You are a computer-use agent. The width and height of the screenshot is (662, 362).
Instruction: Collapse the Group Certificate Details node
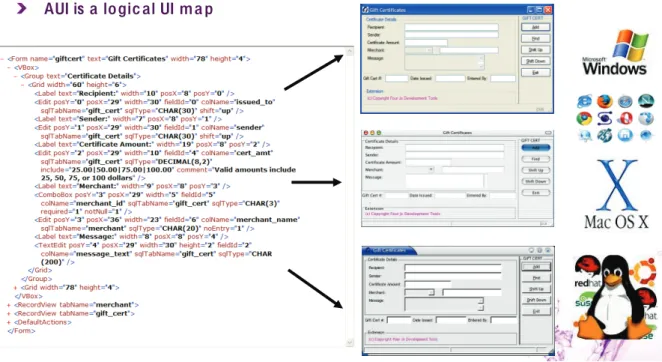[16, 76]
